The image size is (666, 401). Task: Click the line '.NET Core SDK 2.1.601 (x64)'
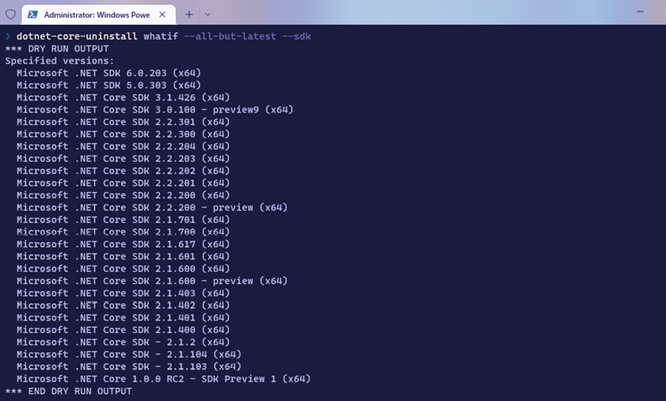[x=123, y=257]
